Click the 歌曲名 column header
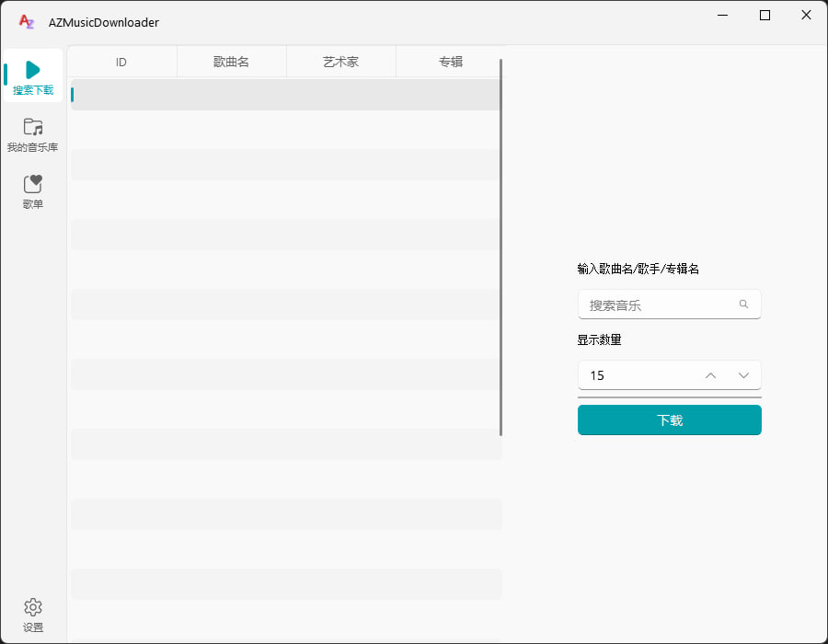Viewport: 828px width, 644px height. point(232,62)
